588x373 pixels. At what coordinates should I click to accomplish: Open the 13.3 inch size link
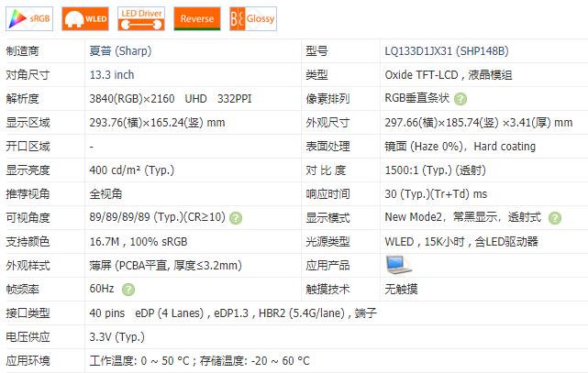112,75
